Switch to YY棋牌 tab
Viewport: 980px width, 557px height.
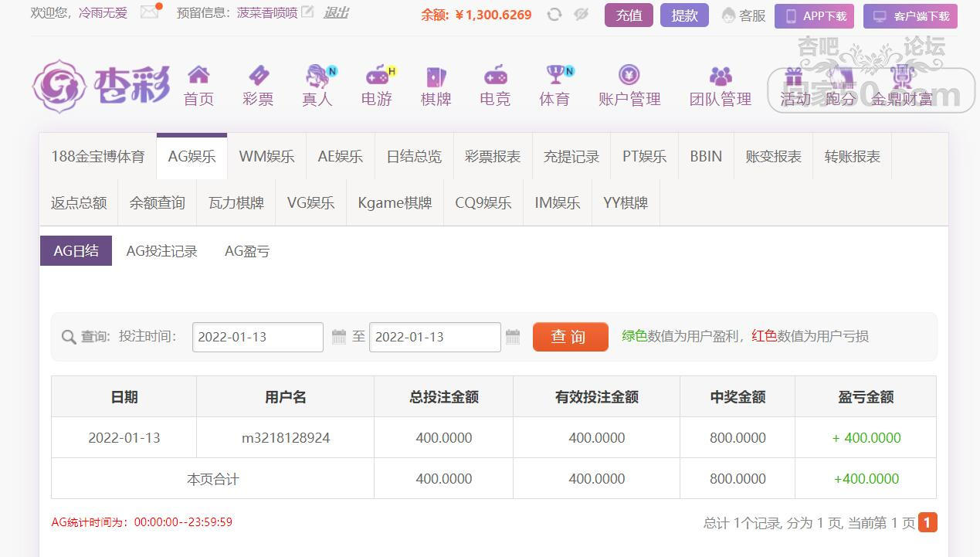pos(626,202)
